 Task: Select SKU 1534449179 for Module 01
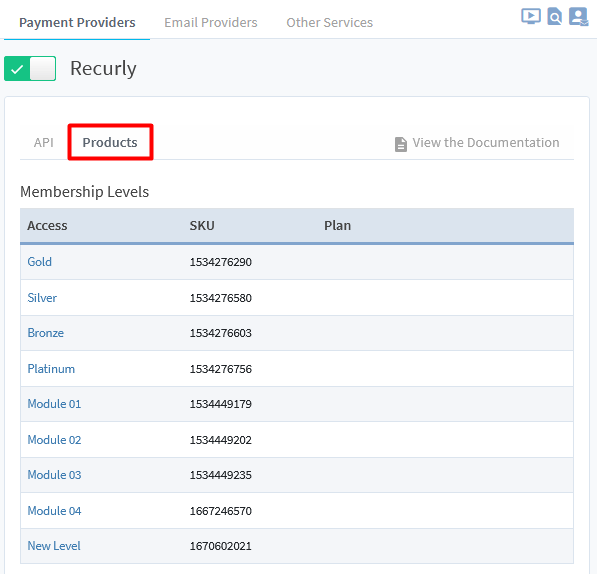pyautogui.click(x=221, y=404)
